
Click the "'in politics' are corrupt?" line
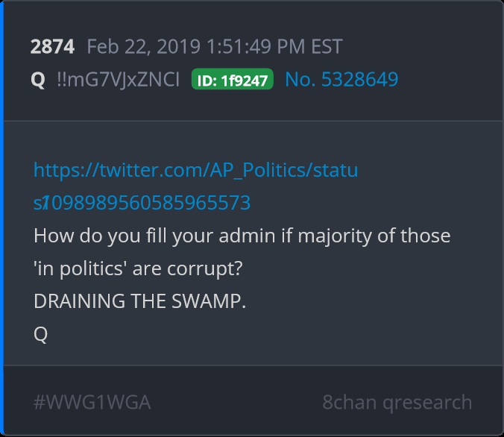tap(138, 268)
